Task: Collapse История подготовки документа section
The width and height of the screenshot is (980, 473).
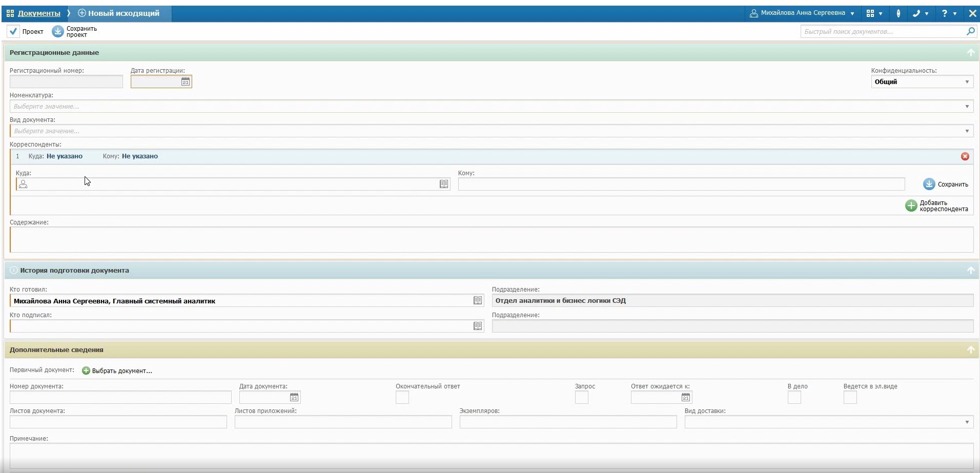Action: click(x=970, y=271)
